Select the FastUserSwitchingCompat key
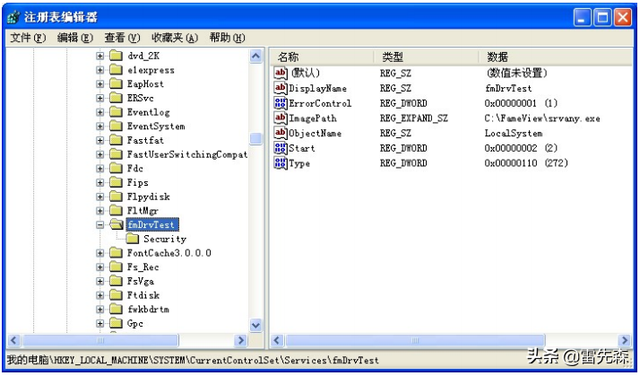The width and height of the screenshot is (640, 376). tap(187, 154)
